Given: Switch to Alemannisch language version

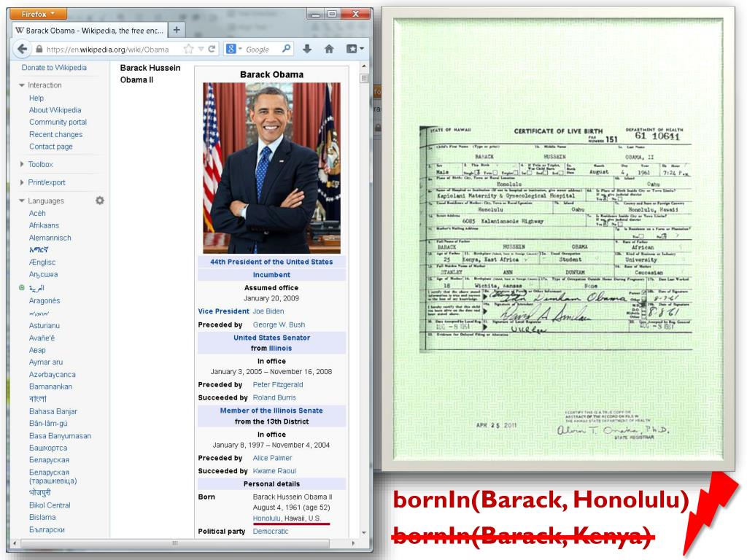Looking at the screenshot, I should coord(50,238).
